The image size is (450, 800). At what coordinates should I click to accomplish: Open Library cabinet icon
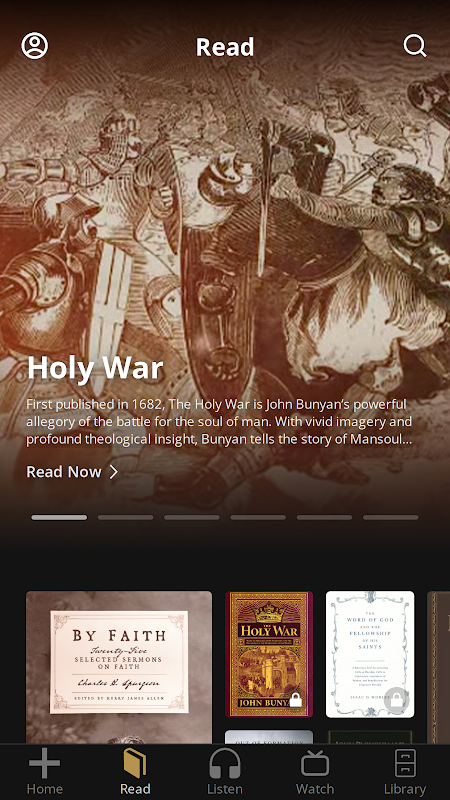pos(405,763)
